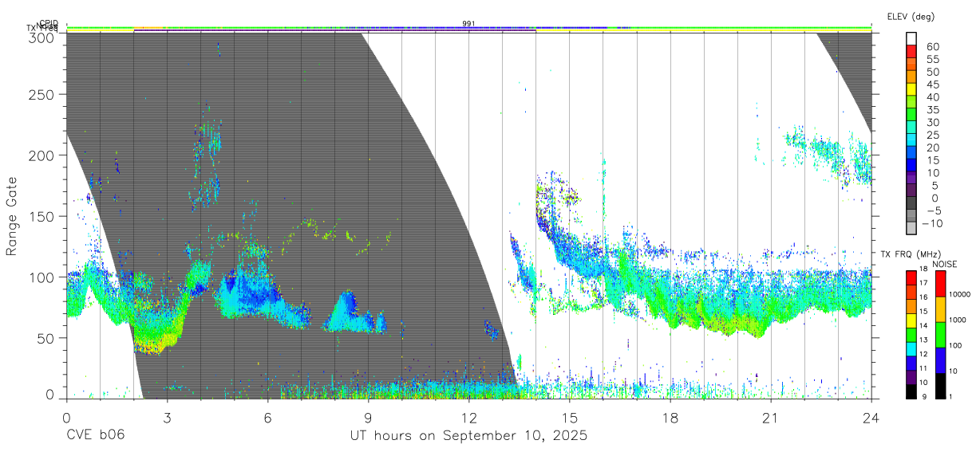Screen dimensions: 980x452
Task: Click the ELEV legend label "60"
Action: coord(932,47)
